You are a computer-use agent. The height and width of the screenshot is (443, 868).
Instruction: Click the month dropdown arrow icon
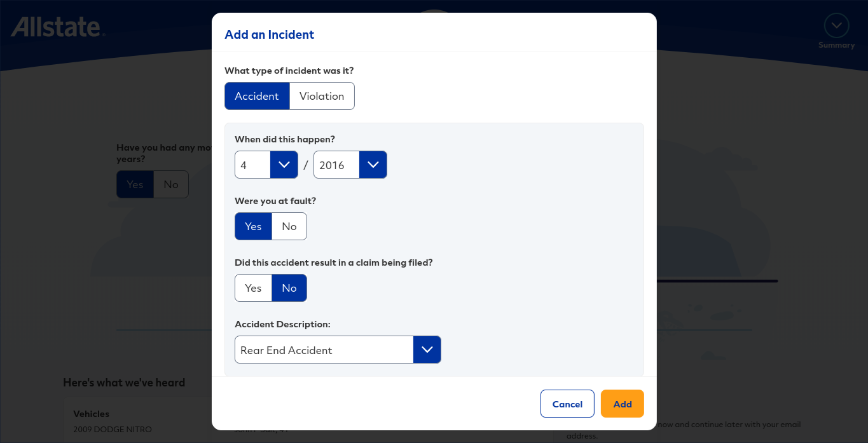[284, 165]
